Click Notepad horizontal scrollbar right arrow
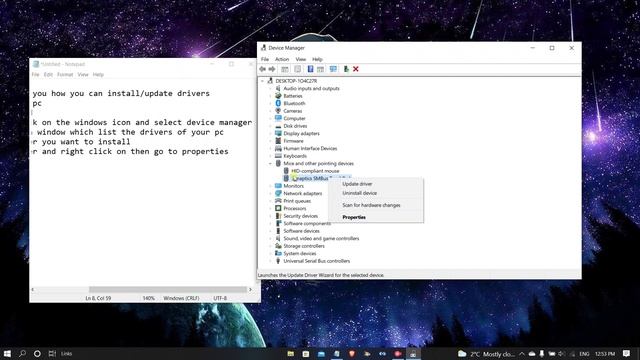 pos(251,289)
